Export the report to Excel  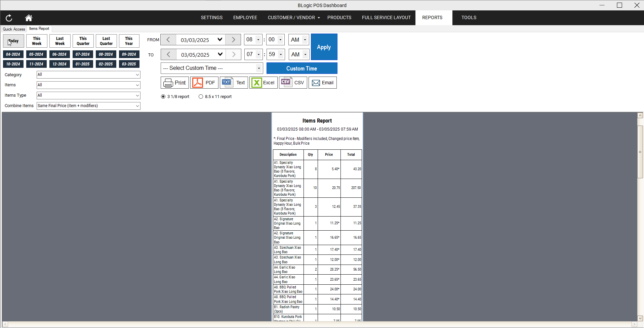click(x=264, y=83)
